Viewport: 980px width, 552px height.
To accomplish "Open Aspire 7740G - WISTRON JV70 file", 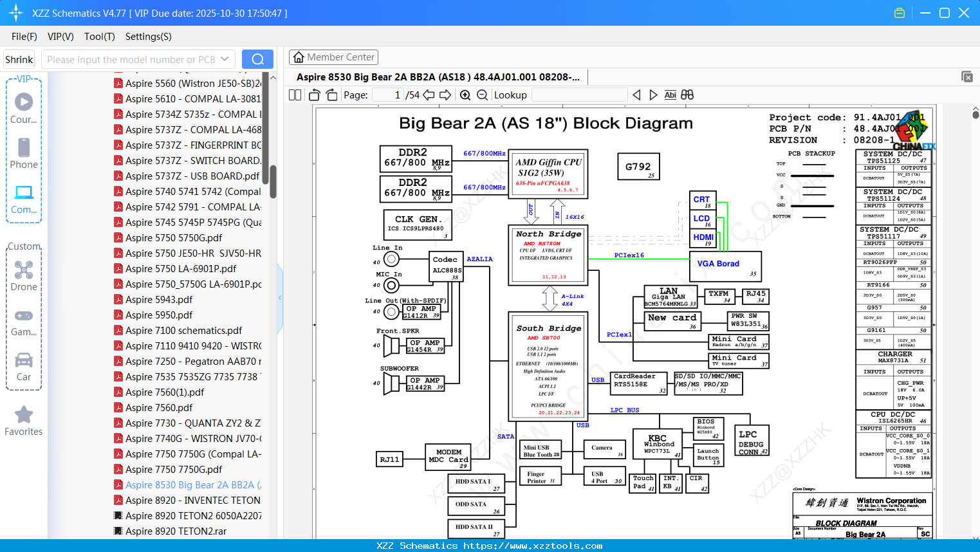I will click(193, 438).
